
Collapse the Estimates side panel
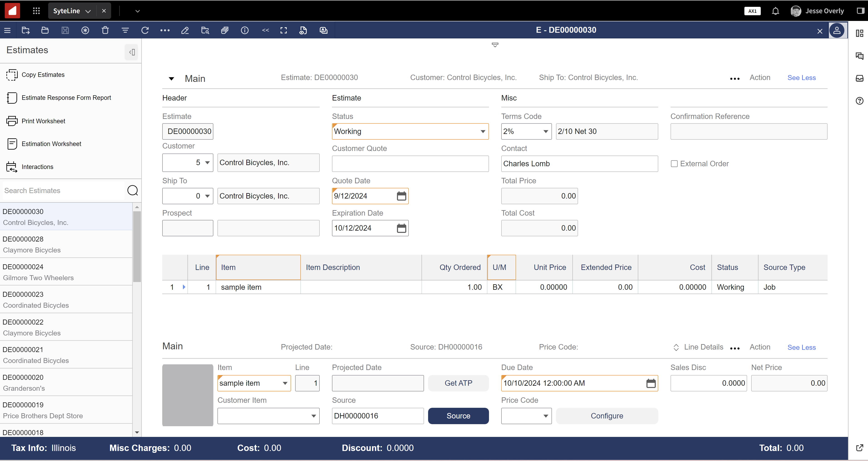point(131,52)
